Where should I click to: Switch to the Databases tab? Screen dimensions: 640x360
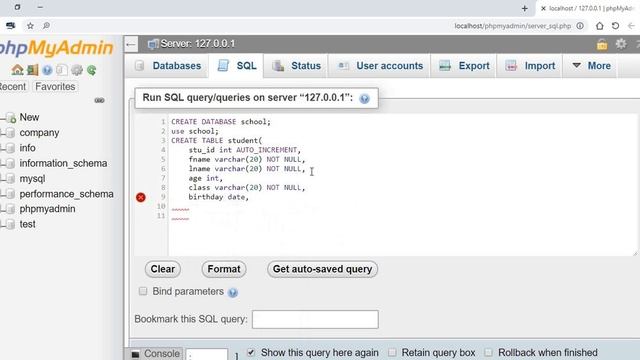(x=168, y=66)
